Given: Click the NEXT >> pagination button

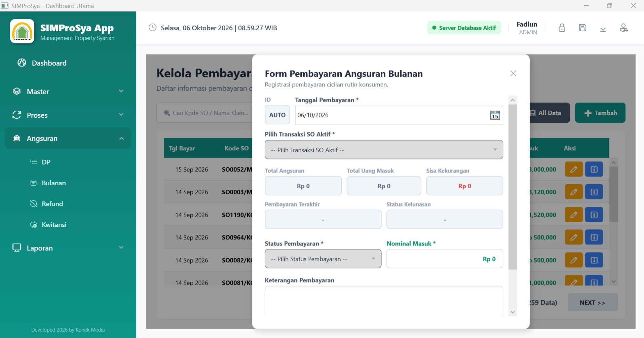Looking at the screenshot, I should (593, 302).
